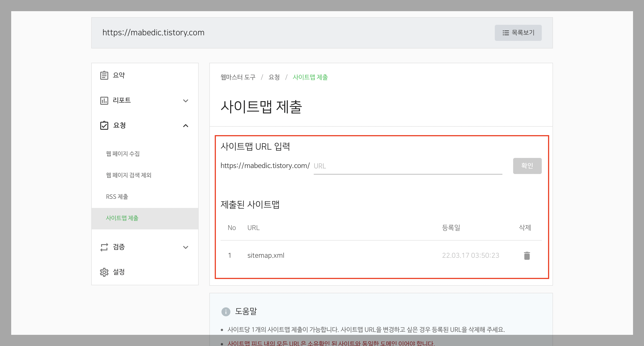
Task: Expand the 리포트 menu chevron
Action: coord(185,101)
